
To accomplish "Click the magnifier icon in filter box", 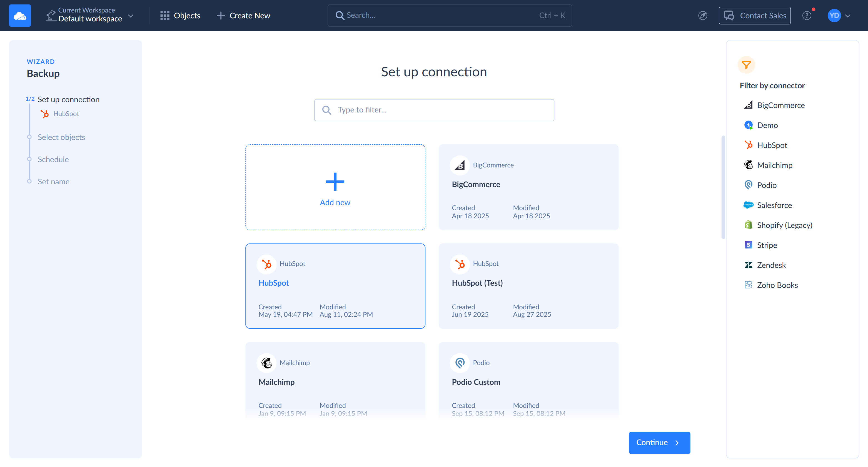I will (326, 110).
